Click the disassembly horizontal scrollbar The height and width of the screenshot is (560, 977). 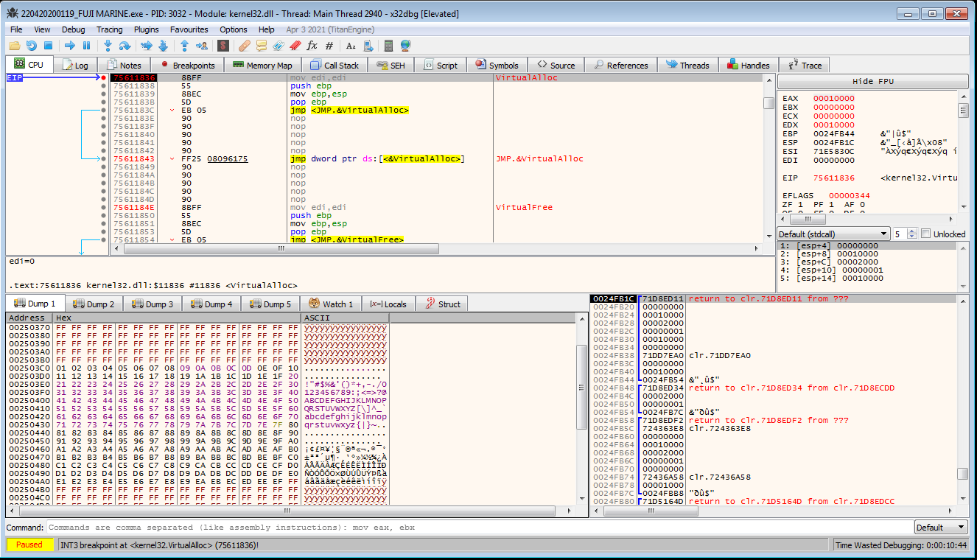pyautogui.click(x=436, y=249)
